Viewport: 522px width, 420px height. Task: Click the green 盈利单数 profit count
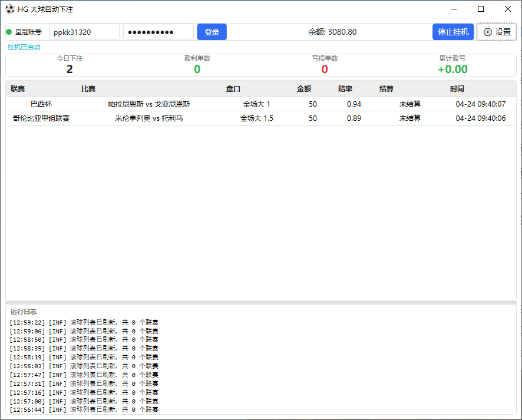pyautogui.click(x=197, y=69)
